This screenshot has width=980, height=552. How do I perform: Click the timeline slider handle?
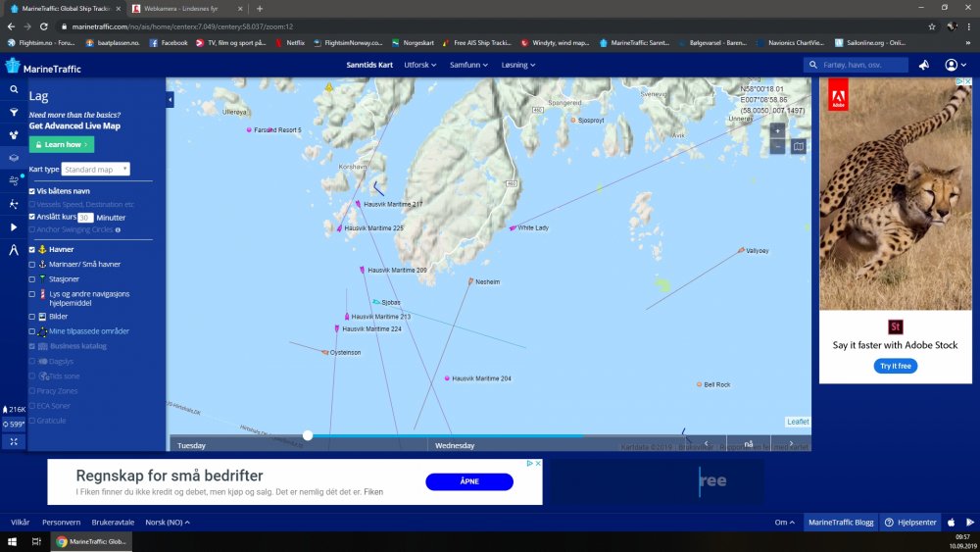point(308,435)
